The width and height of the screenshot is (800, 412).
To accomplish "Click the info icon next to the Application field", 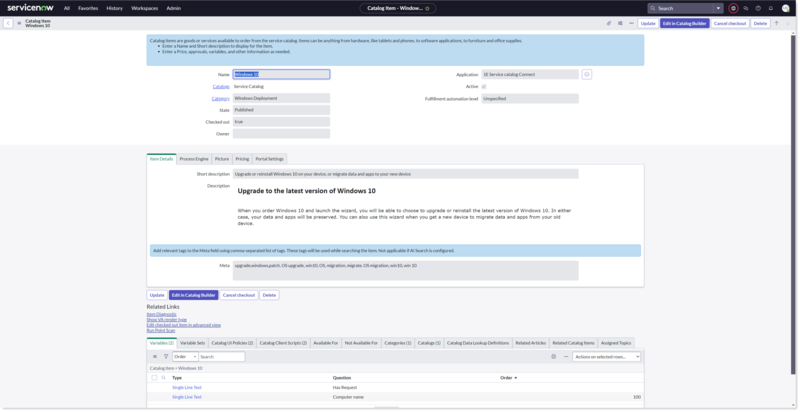I will pos(587,74).
